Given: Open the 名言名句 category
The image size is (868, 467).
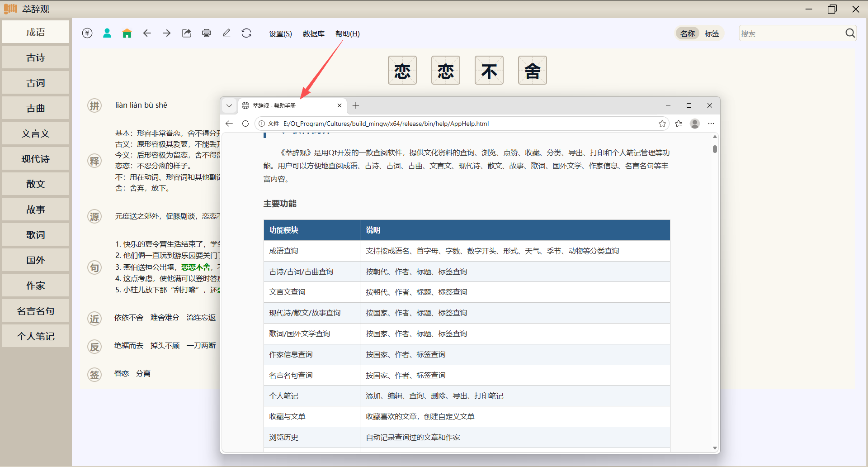Looking at the screenshot, I should coord(36,311).
